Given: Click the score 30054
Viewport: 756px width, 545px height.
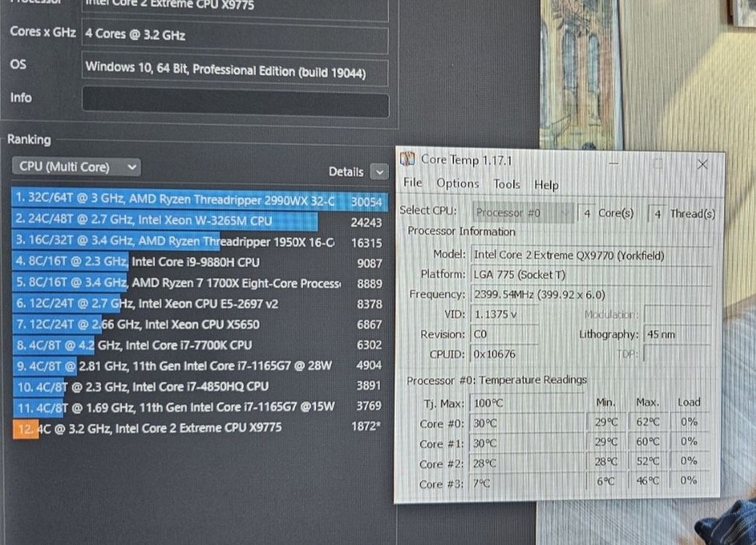Looking at the screenshot, I should click(366, 202).
